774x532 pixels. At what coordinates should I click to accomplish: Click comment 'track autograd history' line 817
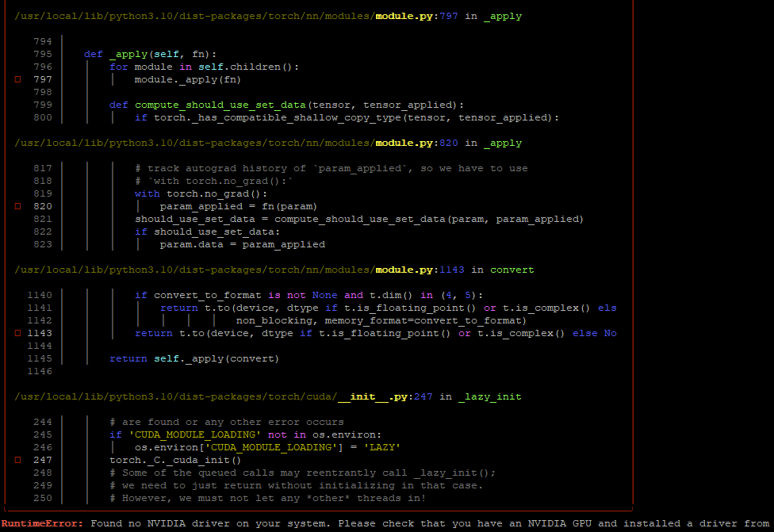(x=331, y=168)
